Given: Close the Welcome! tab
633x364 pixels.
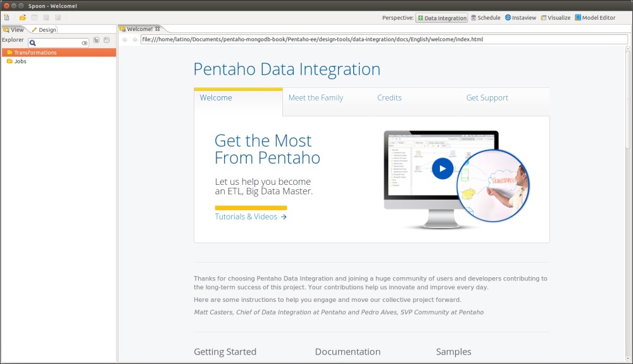Looking at the screenshot, I should click(x=158, y=29).
